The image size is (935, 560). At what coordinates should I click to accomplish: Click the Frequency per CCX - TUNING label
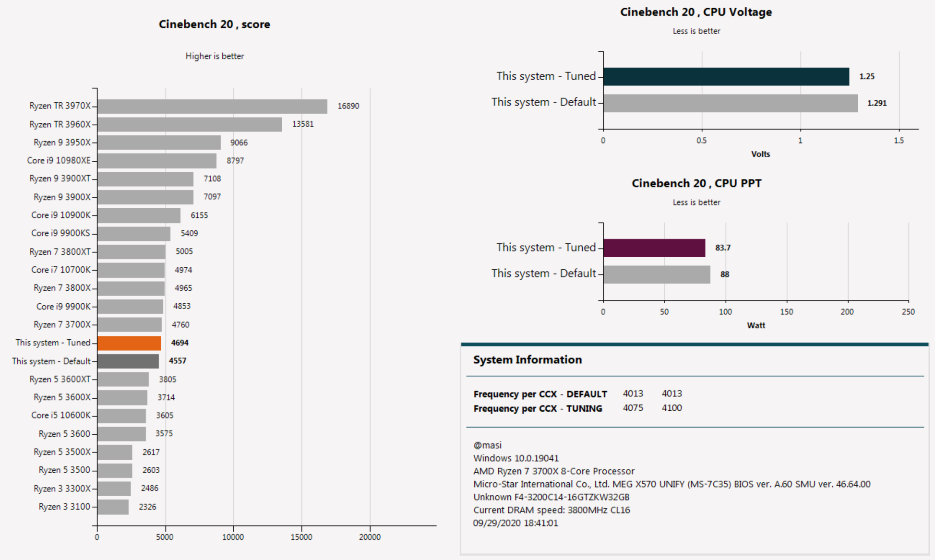[x=537, y=408]
